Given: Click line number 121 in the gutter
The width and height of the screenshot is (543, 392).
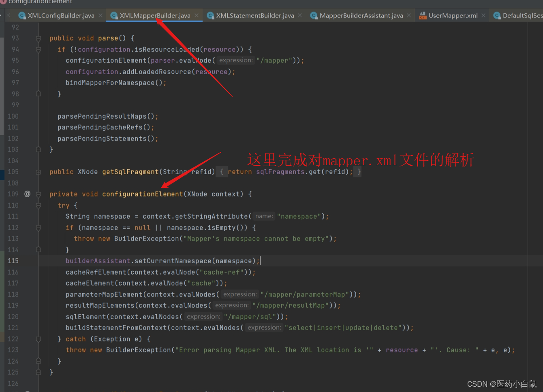Looking at the screenshot, I should pos(13,328).
